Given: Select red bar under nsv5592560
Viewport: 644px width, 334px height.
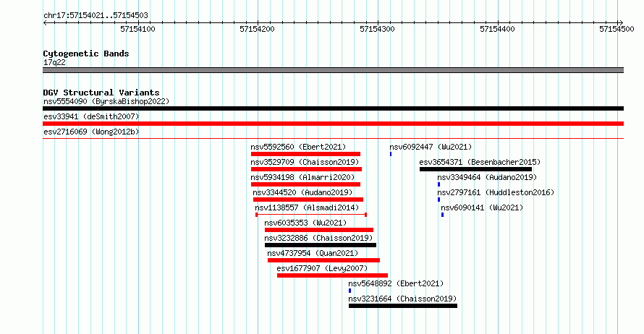Looking at the screenshot, I should tap(305, 154).
